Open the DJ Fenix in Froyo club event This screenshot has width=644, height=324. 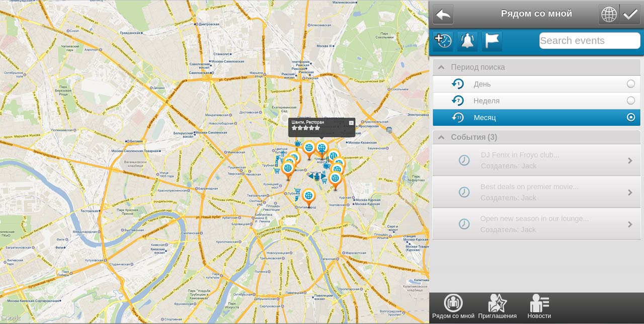[x=536, y=160]
